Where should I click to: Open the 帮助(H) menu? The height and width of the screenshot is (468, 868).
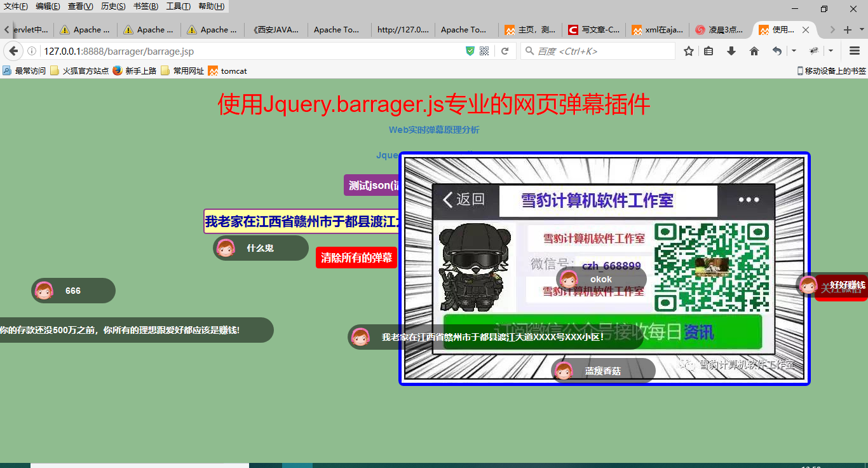211,6
